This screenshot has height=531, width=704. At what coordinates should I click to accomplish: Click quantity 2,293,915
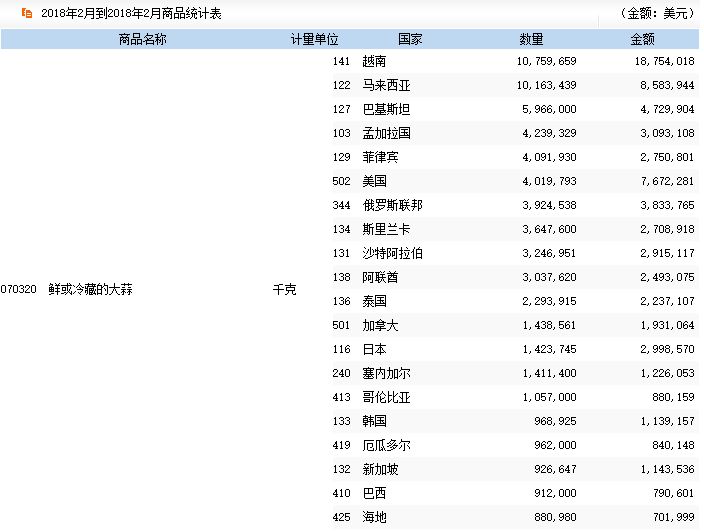(x=550, y=301)
